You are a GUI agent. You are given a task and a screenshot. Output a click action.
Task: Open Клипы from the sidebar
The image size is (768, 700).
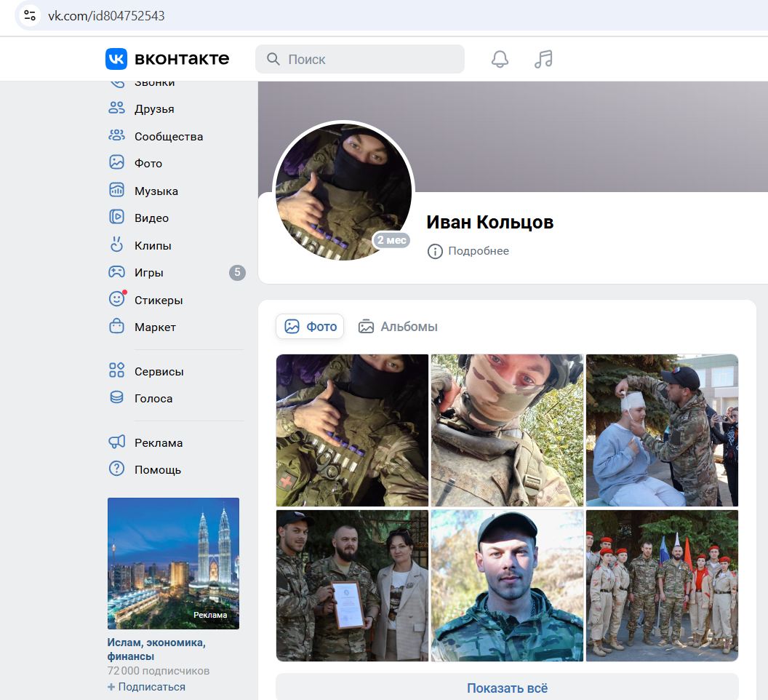pyautogui.click(x=152, y=246)
